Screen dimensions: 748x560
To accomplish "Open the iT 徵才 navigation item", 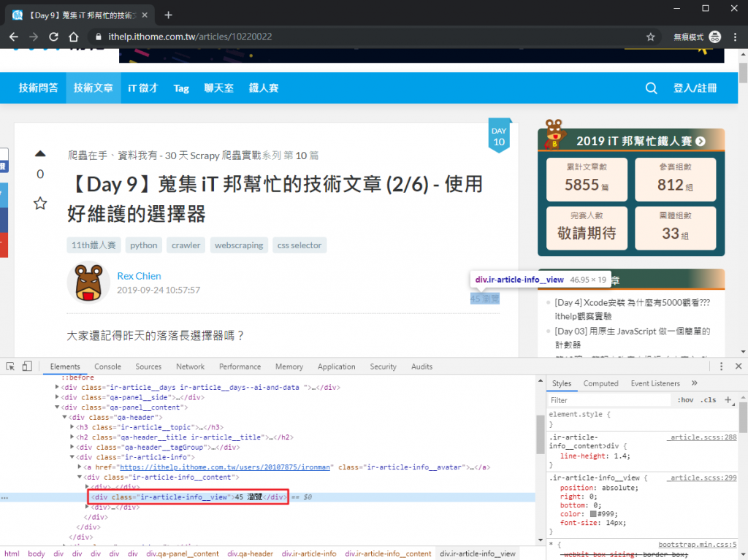I will click(x=143, y=88).
